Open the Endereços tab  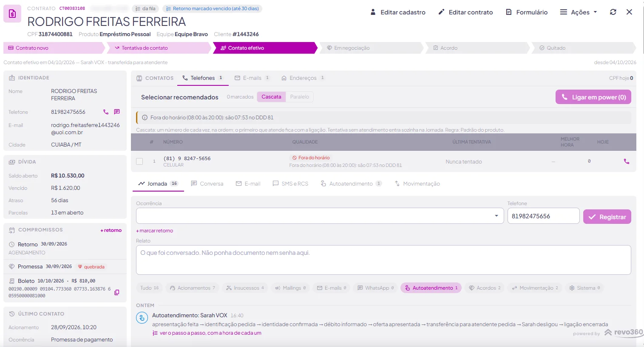coord(303,78)
